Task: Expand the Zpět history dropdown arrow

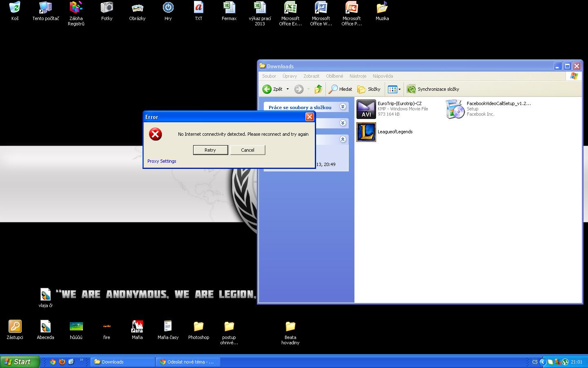Action: point(287,89)
